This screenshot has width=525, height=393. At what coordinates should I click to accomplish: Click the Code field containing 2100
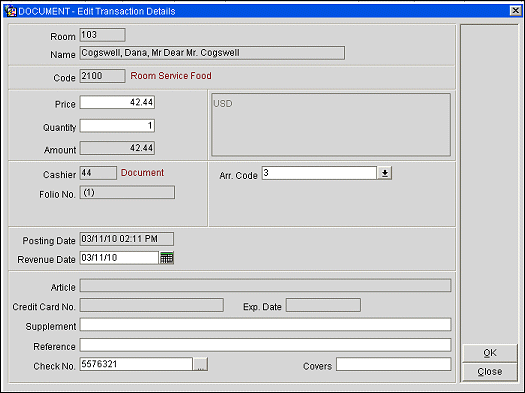coord(102,76)
